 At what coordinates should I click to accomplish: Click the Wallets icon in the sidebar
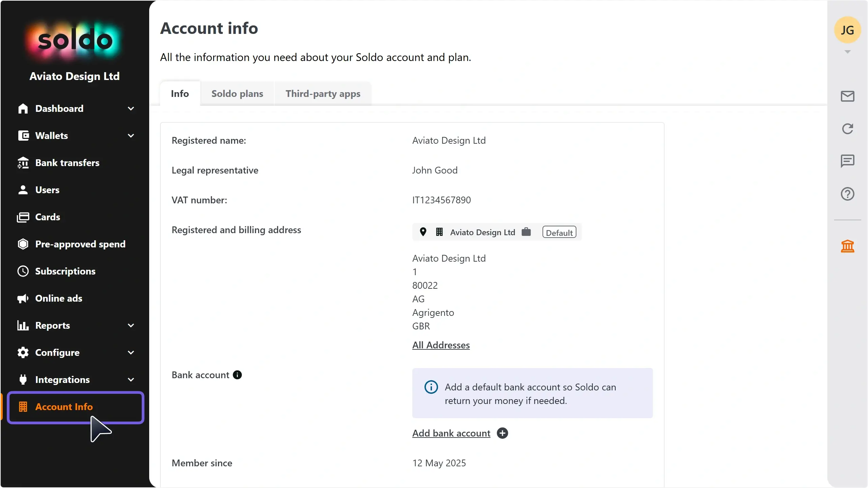pyautogui.click(x=23, y=136)
